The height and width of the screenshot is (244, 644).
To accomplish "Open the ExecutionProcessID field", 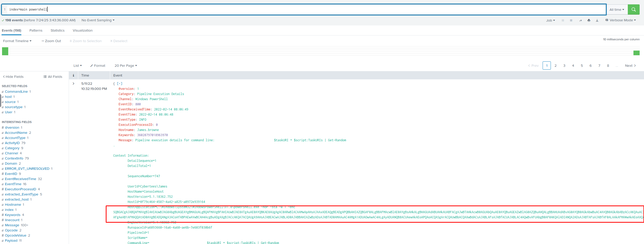I will [20, 189].
